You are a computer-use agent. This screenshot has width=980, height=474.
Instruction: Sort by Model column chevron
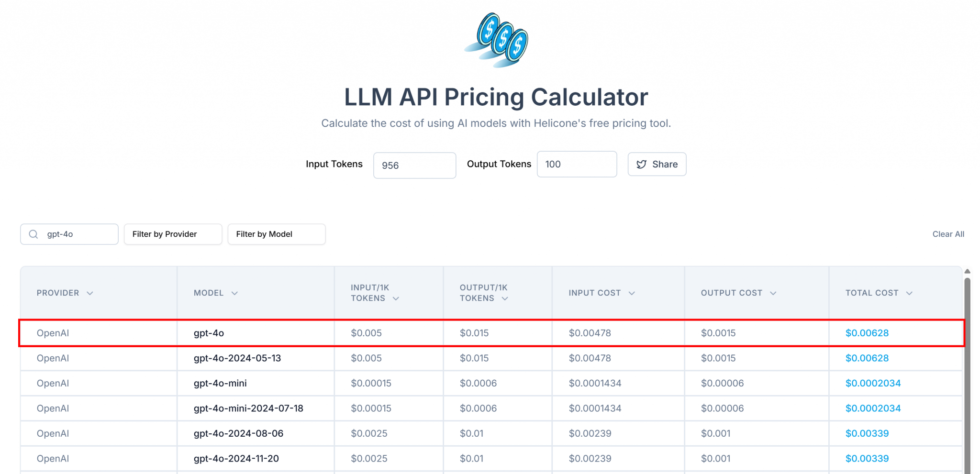pyautogui.click(x=234, y=293)
